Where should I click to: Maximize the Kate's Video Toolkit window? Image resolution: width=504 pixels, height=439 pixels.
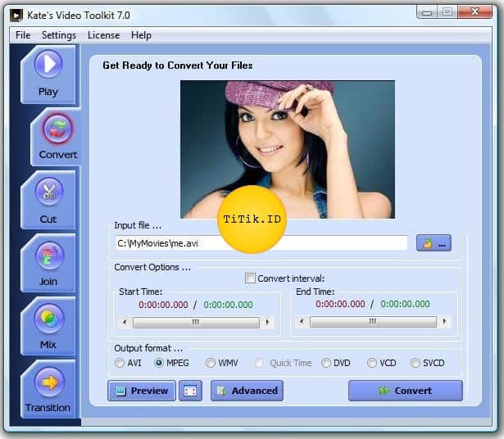point(447,12)
